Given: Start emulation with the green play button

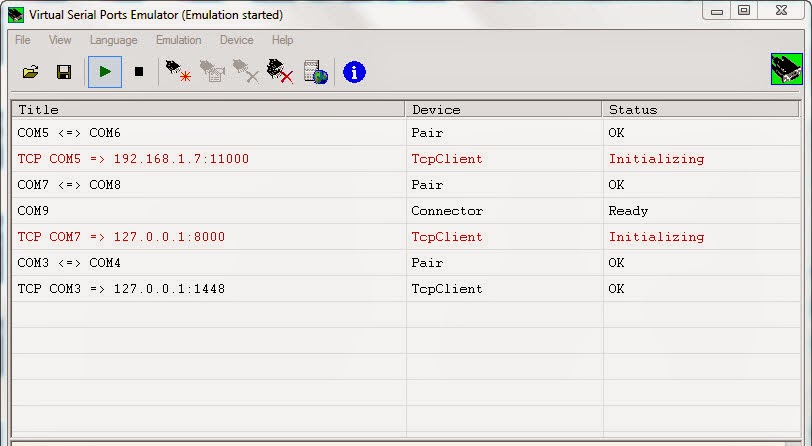Looking at the screenshot, I should [105, 72].
